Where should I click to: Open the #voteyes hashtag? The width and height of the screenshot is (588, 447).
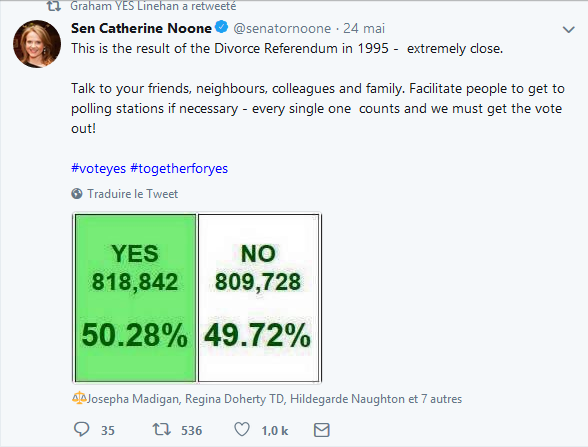click(x=98, y=169)
